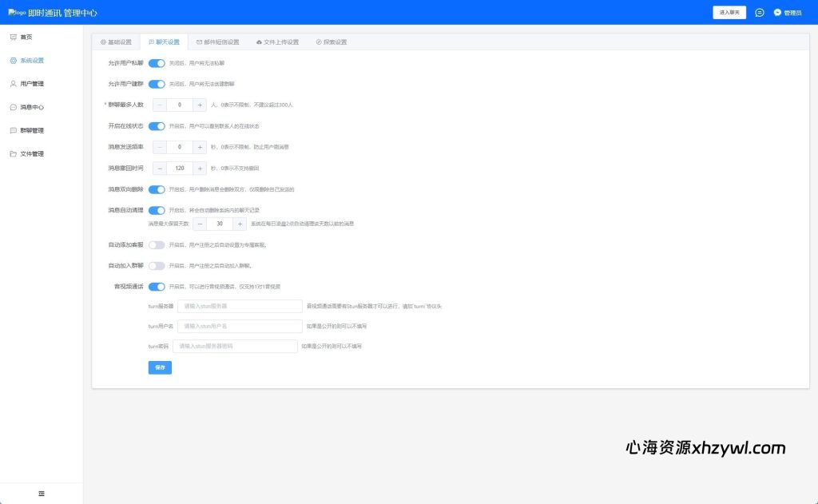This screenshot has height=504, width=818.
Task: Open 文件管理 via the folder icon
Action: (14, 153)
